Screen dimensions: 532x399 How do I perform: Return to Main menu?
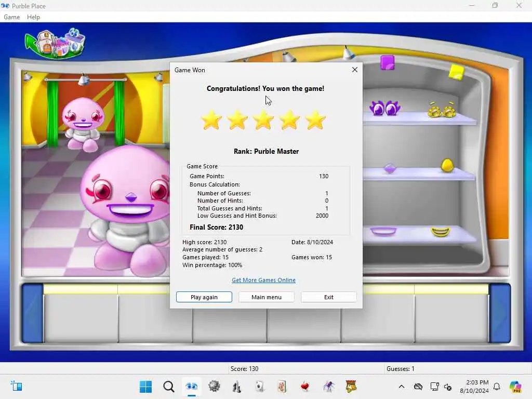[267, 297]
